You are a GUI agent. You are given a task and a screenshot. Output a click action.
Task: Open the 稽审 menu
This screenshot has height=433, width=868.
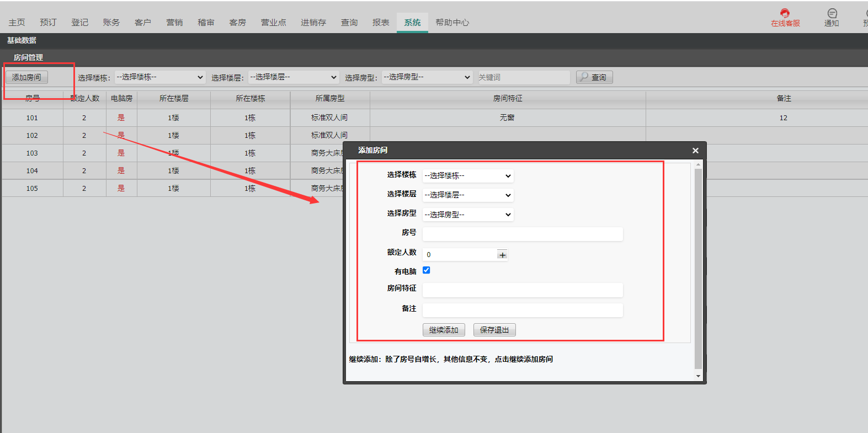tap(206, 23)
